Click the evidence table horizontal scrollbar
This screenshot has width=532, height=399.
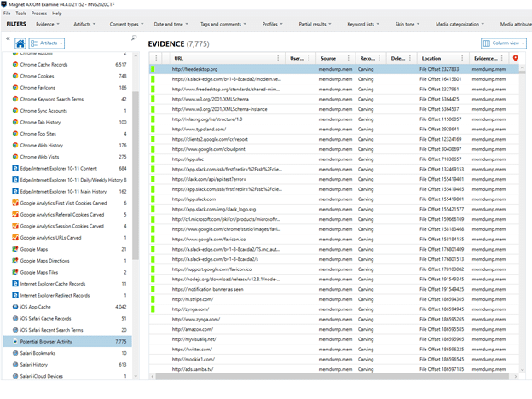tap(332, 376)
